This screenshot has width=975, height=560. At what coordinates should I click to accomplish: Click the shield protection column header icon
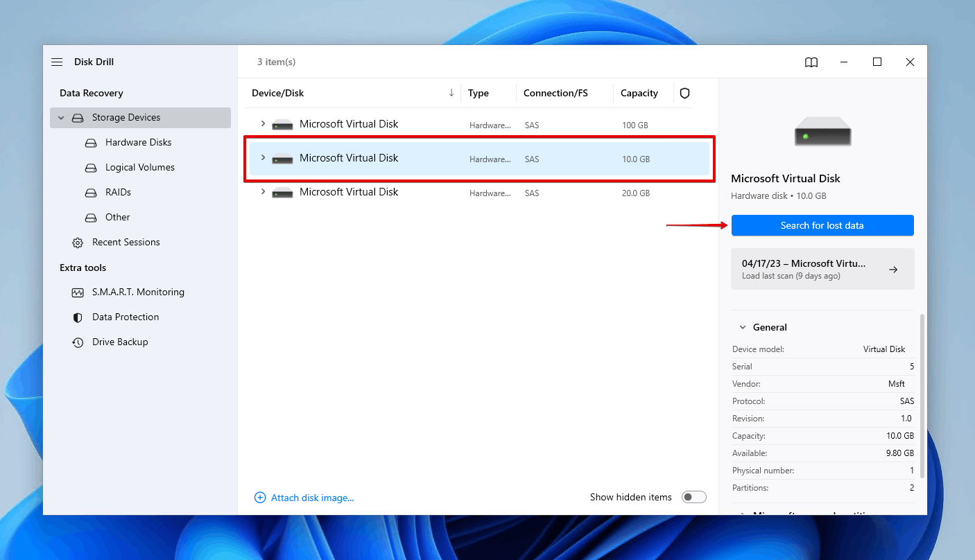pyautogui.click(x=684, y=93)
